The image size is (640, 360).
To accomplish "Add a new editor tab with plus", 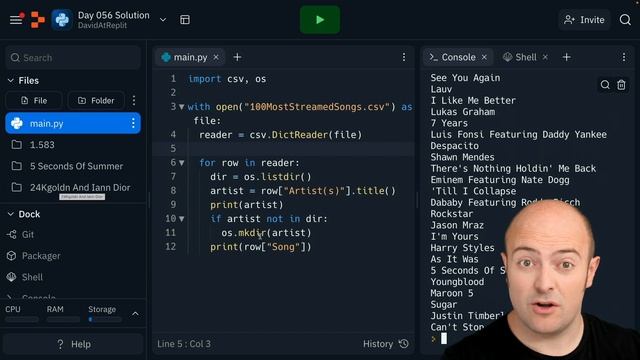I will click(237, 57).
